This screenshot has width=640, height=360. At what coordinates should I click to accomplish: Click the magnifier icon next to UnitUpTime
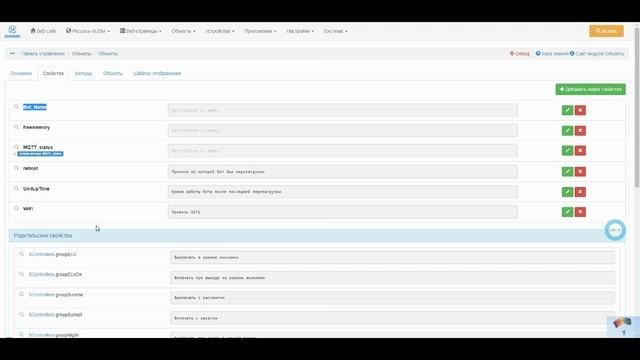[16, 189]
